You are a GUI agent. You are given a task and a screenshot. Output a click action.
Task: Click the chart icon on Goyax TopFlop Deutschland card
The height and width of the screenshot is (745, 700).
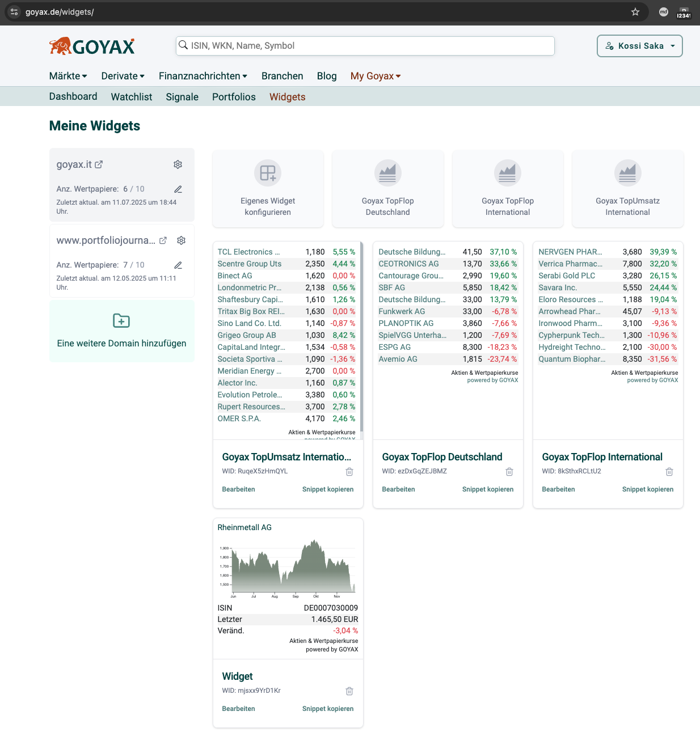[387, 173]
